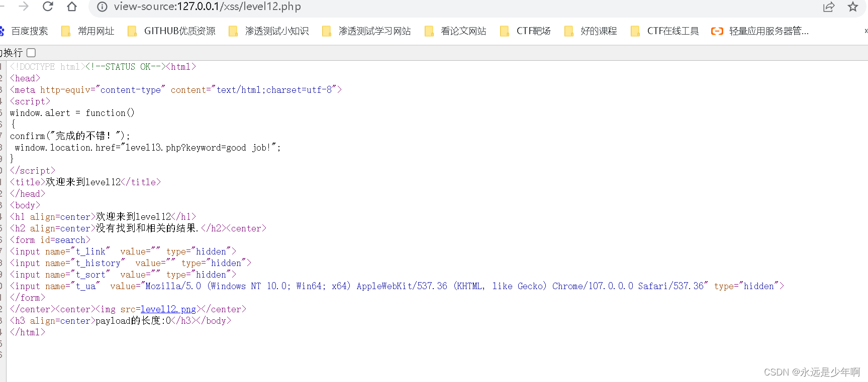
Task: Go forward with the arrow icon
Action: pos(24,7)
